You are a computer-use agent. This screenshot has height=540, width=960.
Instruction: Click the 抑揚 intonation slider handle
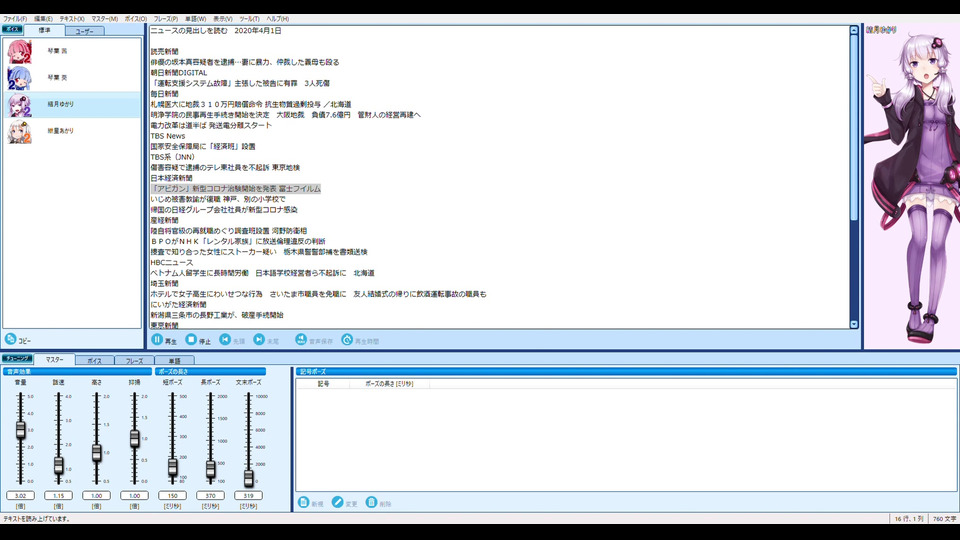[135, 438]
